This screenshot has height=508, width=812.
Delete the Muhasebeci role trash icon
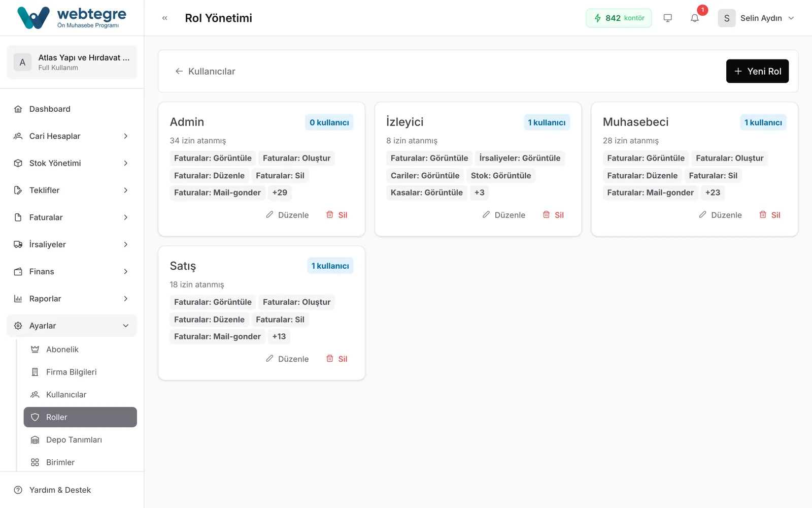coord(763,215)
